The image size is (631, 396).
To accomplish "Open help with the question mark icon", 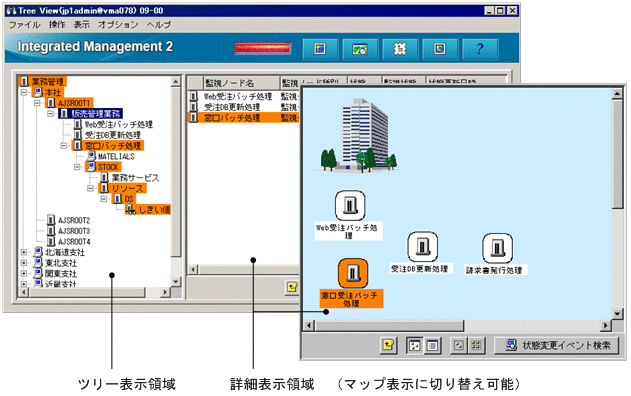I will click(480, 49).
